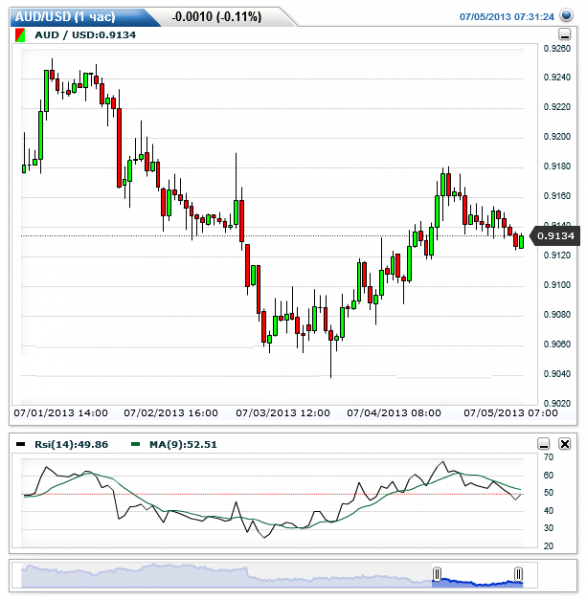Viewport: 587px width, 600px height.
Task: Click the blue globe icon beside the timestamp
Action: point(566,16)
